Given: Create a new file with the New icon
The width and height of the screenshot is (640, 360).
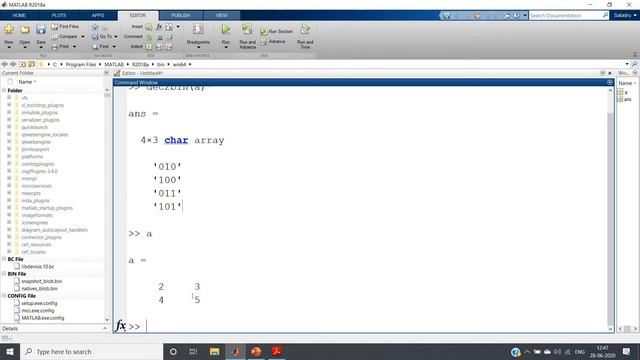Looking at the screenshot, I should point(9,29).
